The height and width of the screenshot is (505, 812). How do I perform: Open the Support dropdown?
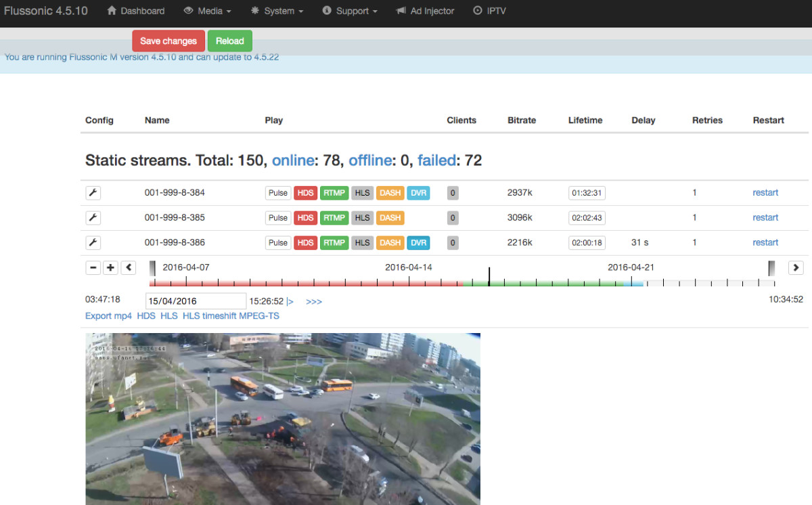(350, 11)
